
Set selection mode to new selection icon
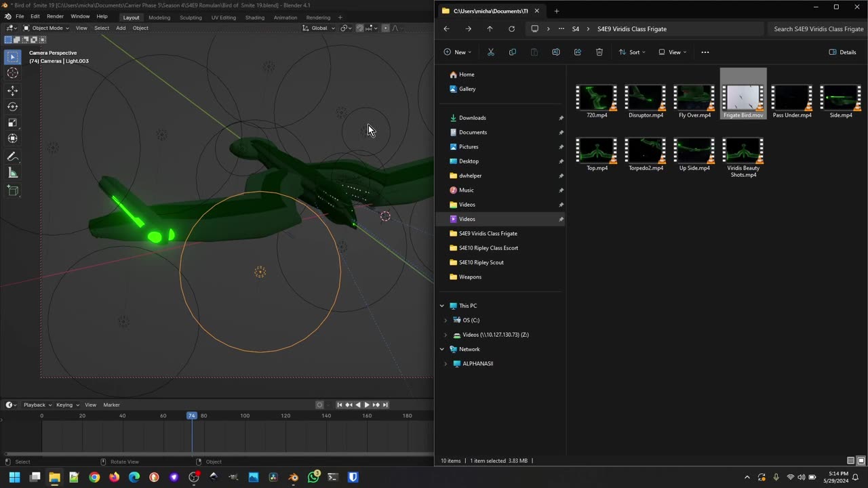[x=8, y=39]
